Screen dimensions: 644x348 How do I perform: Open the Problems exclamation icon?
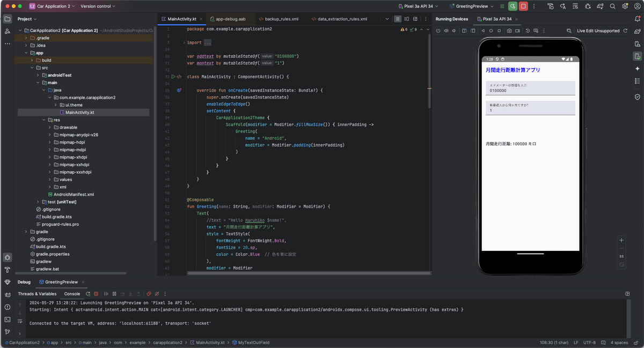(8, 307)
